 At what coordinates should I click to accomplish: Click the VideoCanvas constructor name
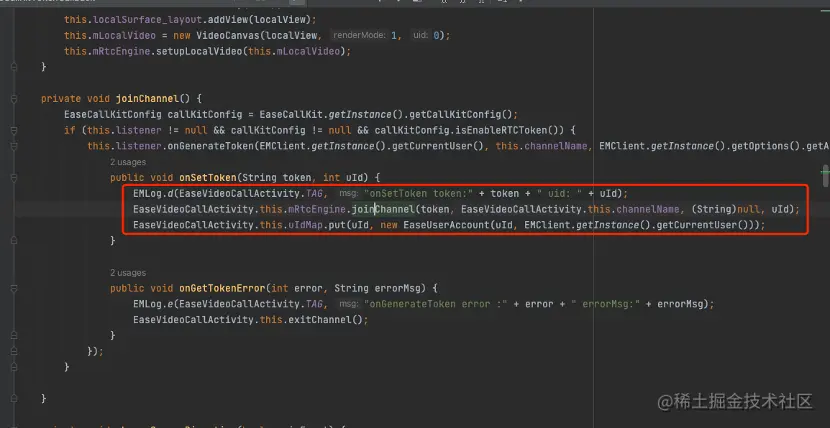pyautogui.click(x=228, y=35)
